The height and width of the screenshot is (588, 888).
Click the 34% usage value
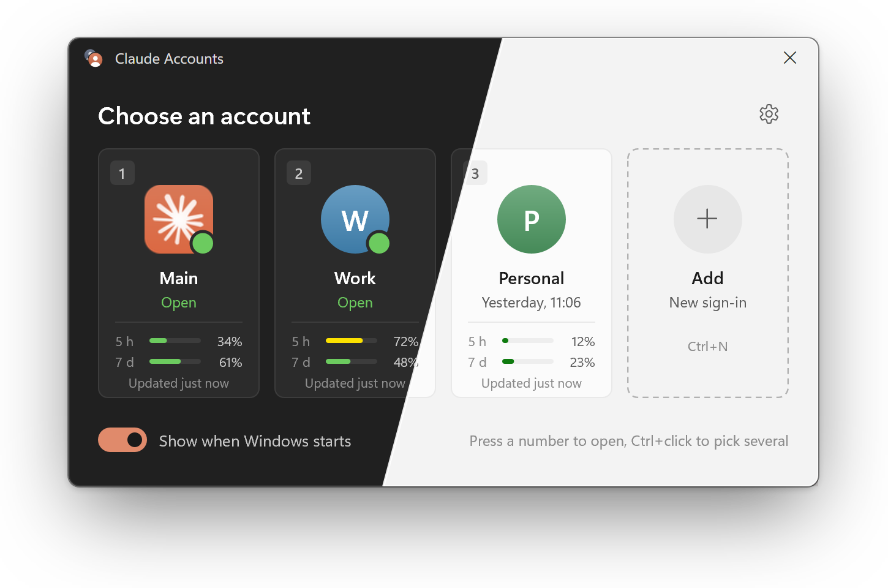pyautogui.click(x=230, y=342)
